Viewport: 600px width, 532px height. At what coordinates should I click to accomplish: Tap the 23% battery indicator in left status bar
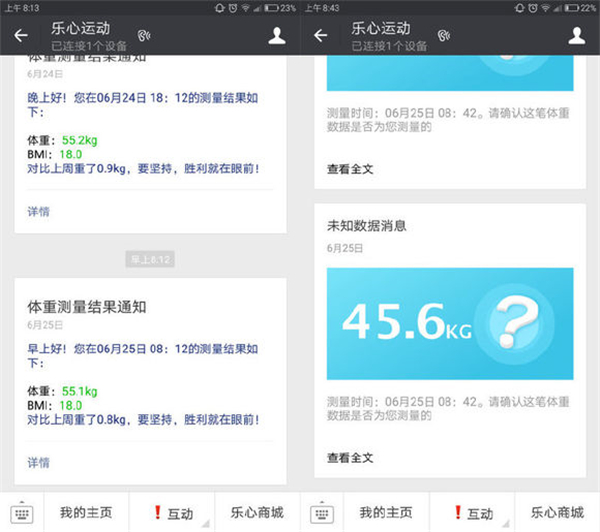pyautogui.click(x=280, y=8)
